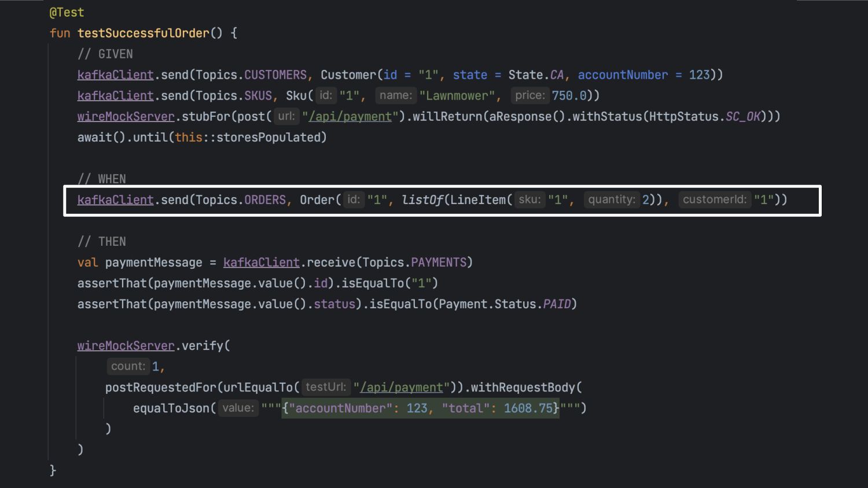868x488 pixels.
Task: Click the sku: parameter hint
Action: [529, 199]
